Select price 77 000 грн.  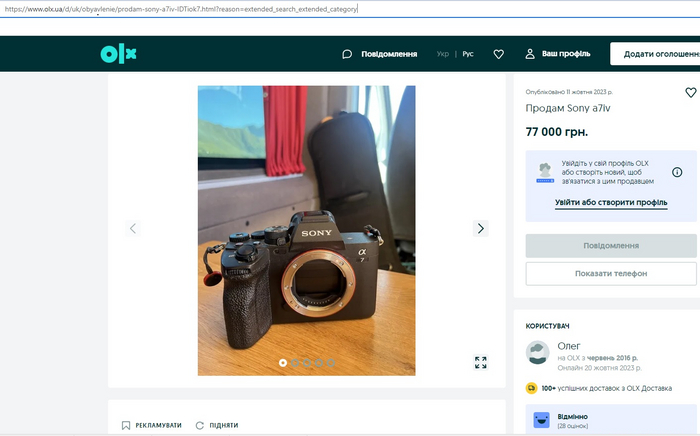[x=557, y=132]
